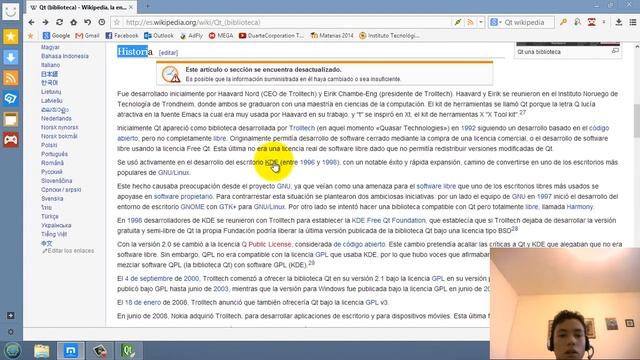
Task: Click the green rocket icon in address bar
Action: (x=458, y=22)
